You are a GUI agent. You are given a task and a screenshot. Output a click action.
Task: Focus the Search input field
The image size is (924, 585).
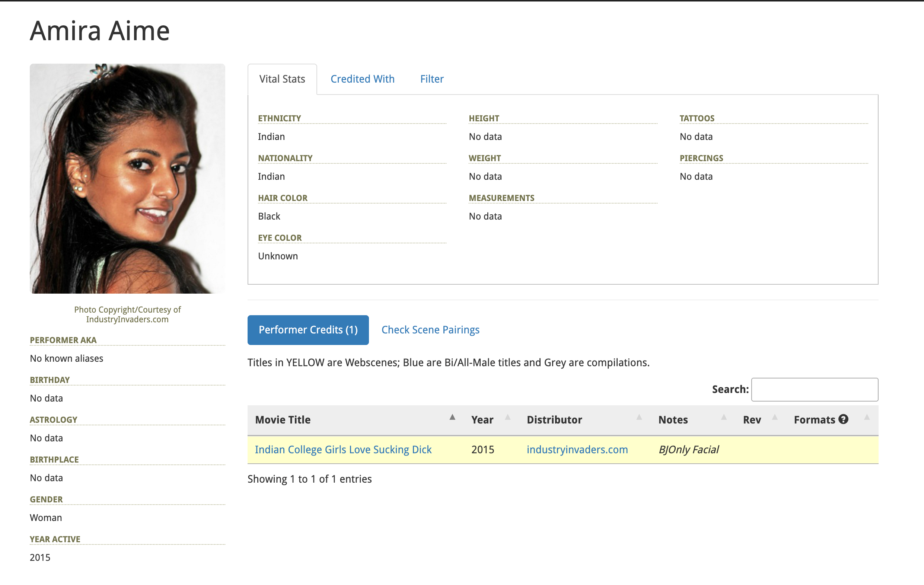pos(814,389)
